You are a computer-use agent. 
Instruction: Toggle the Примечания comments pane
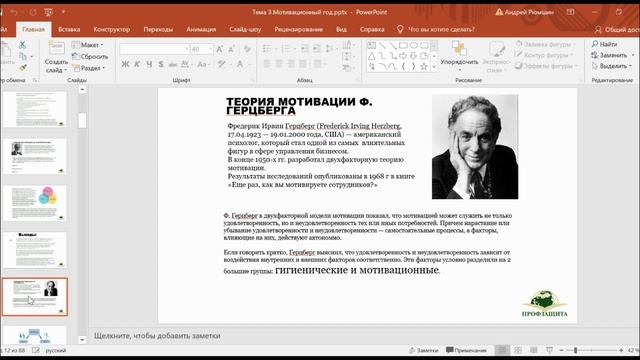tap(466, 350)
